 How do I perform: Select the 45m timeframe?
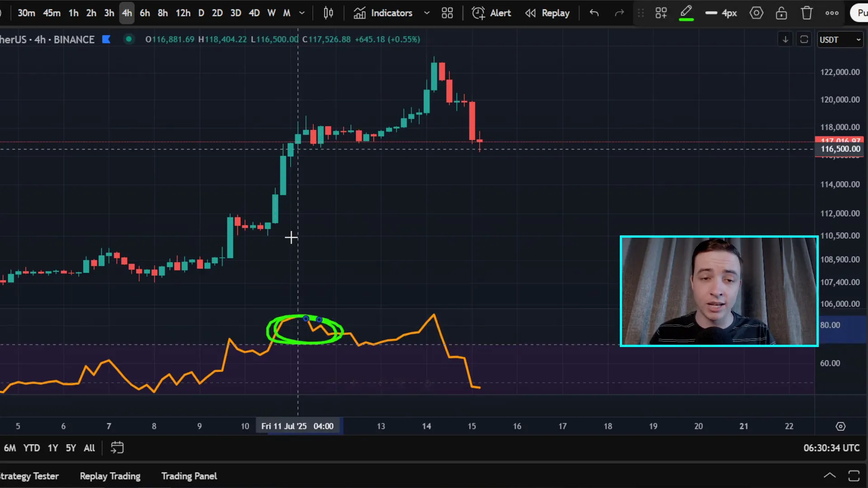click(x=52, y=13)
